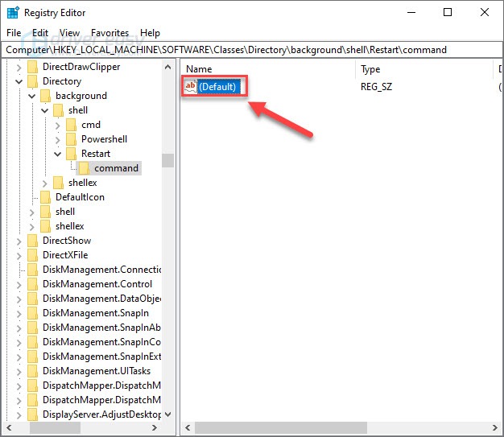Click values pane horizontal scrollbar thumb
Viewport: 504px width, 437px height.
pyautogui.click(x=281, y=427)
